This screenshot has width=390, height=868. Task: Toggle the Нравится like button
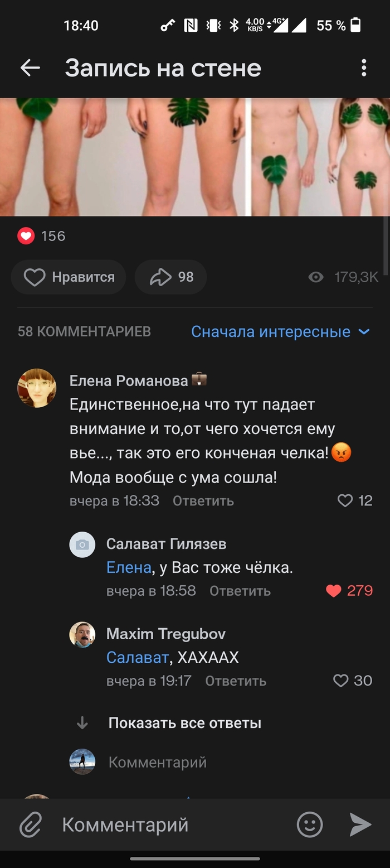point(69,277)
